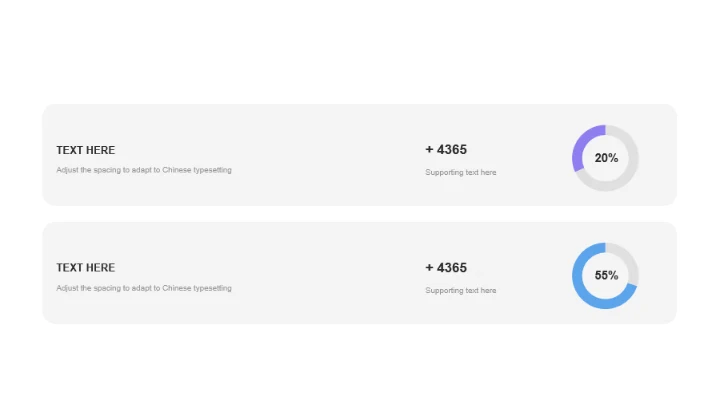This screenshot has height=404, width=720.
Task: Click the plus sign before bottom card's 4365
Action: click(x=429, y=268)
